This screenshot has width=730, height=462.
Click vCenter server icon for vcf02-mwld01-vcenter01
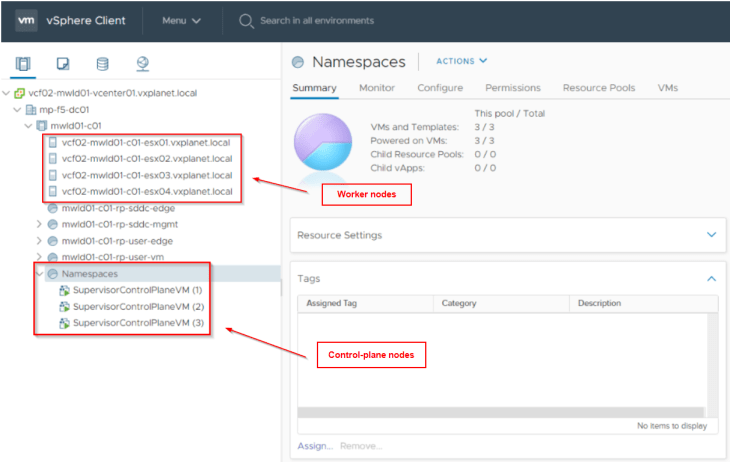(x=20, y=93)
